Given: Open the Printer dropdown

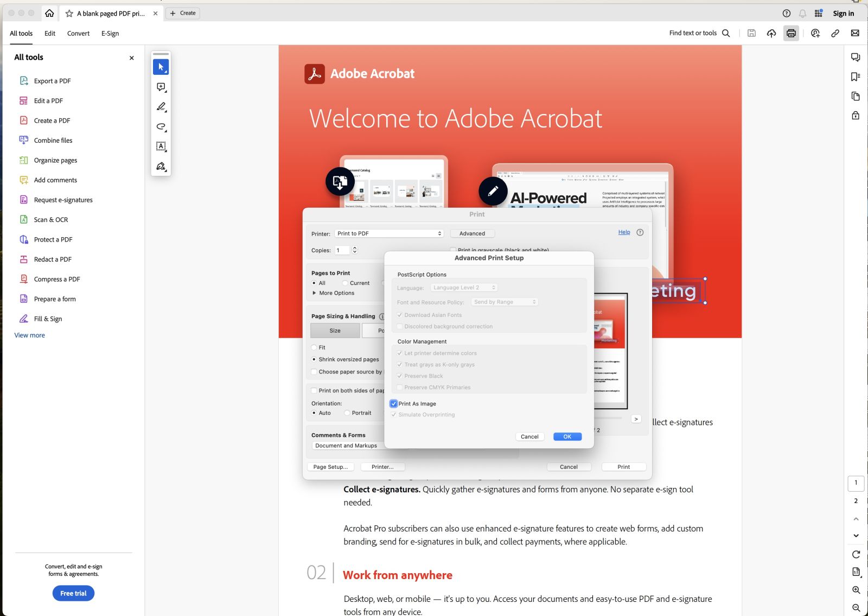Looking at the screenshot, I should tap(389, 233).
